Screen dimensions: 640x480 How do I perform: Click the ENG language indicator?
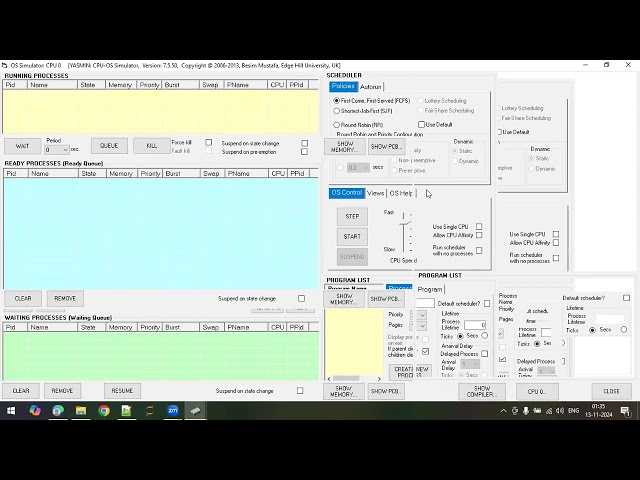pos(573,411)
